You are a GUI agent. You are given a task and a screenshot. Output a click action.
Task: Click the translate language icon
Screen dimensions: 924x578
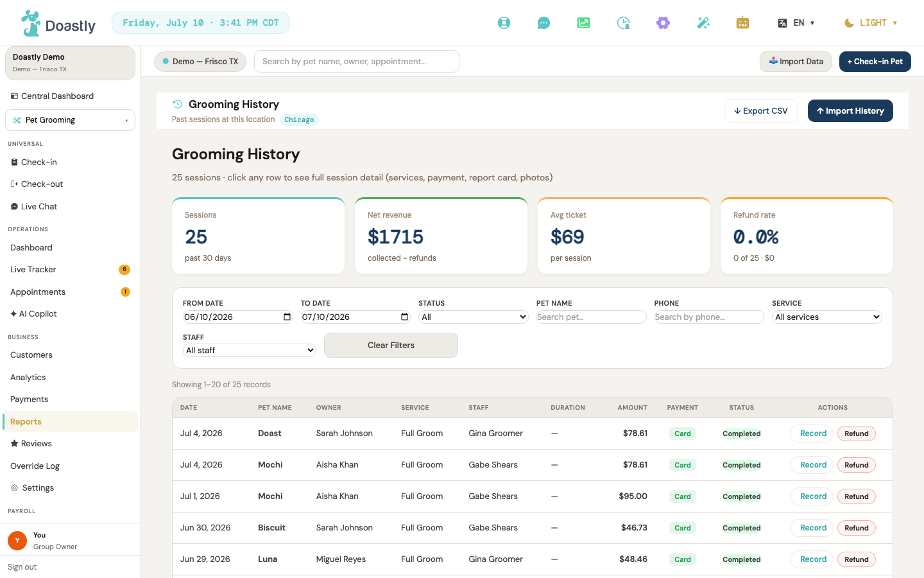pyautogui.click(x=782, y=23)
